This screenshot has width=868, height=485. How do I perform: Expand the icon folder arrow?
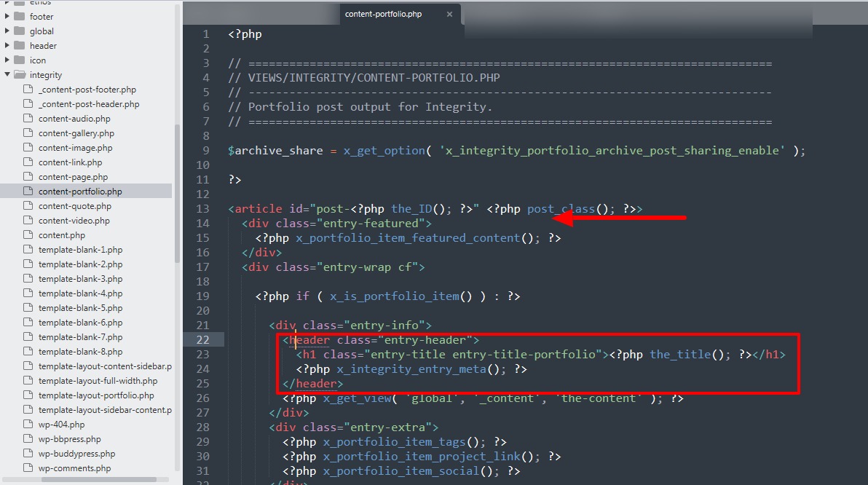pos(7,59)
